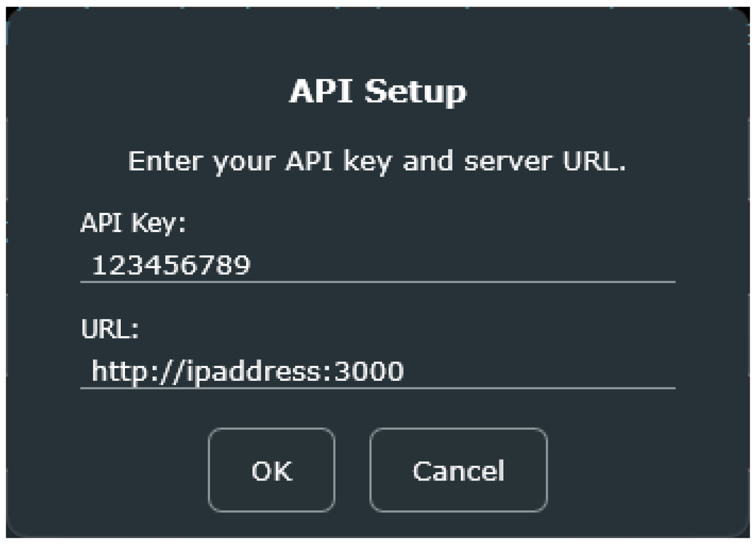Place cursor in the http://ipaddress:3000 text
This screenshot has height=545, width=756.
[x=247, y=371]
